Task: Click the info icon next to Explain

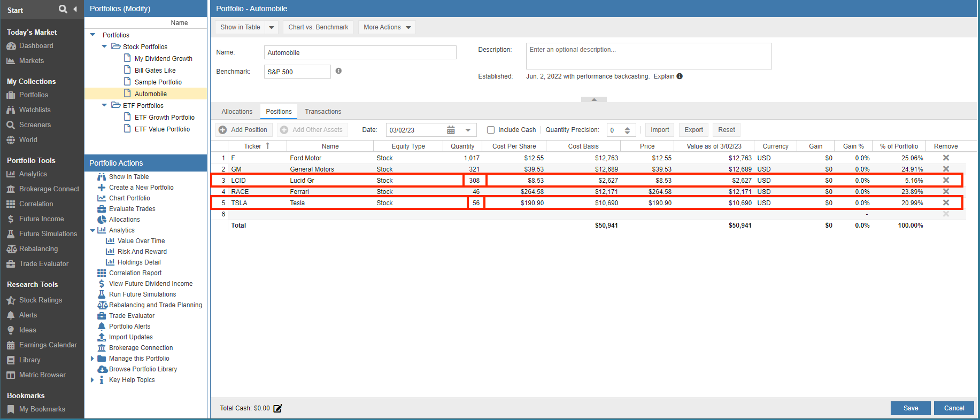Action: (680, 76)
